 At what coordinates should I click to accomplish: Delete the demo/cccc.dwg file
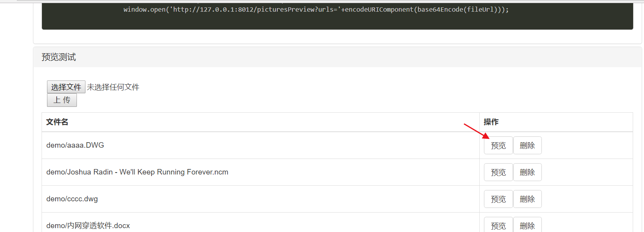tap(527, 199)
